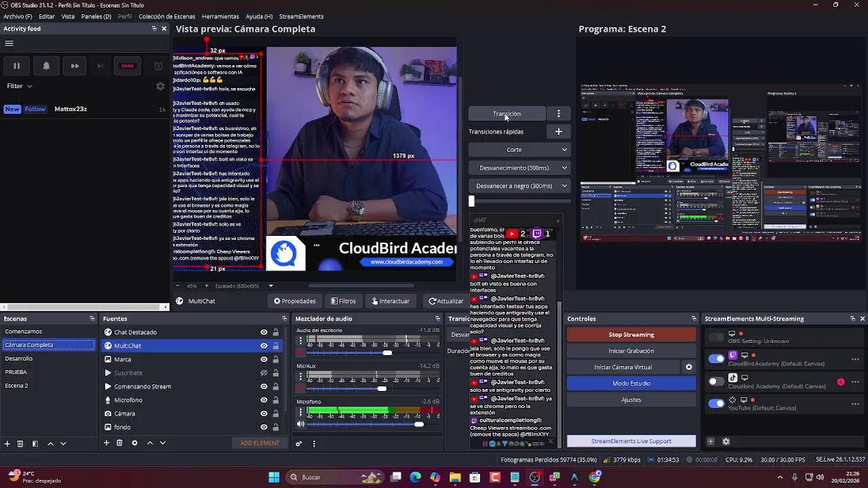Open preview scaling Escalado dropdown arrow
The width and height of the screenshot is (868, 488).
tap(271, 286)
